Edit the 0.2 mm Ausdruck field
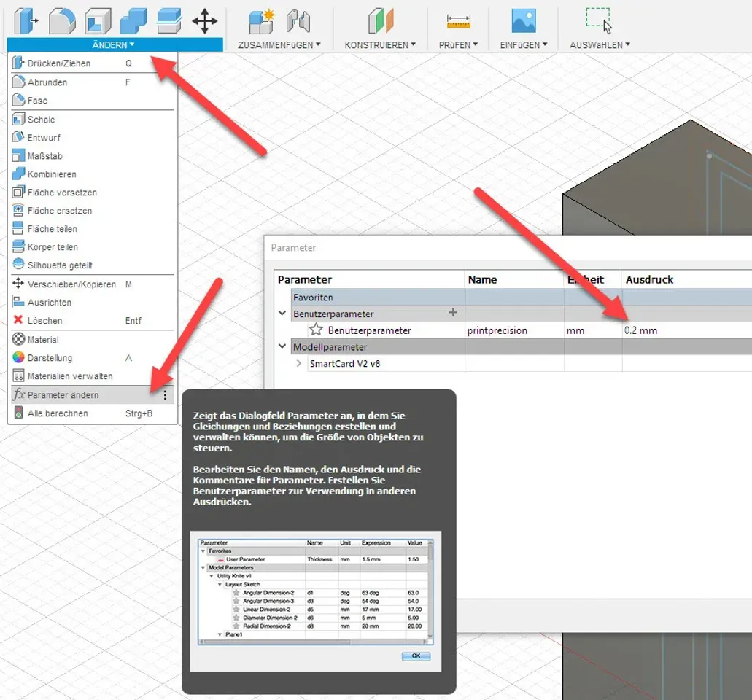 tap(640, 330)
